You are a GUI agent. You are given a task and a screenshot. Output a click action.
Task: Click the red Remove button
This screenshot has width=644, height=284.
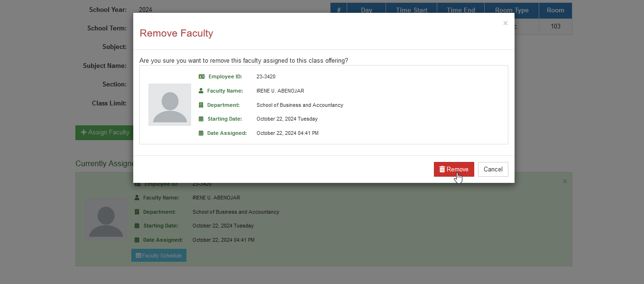pos(454,170)
